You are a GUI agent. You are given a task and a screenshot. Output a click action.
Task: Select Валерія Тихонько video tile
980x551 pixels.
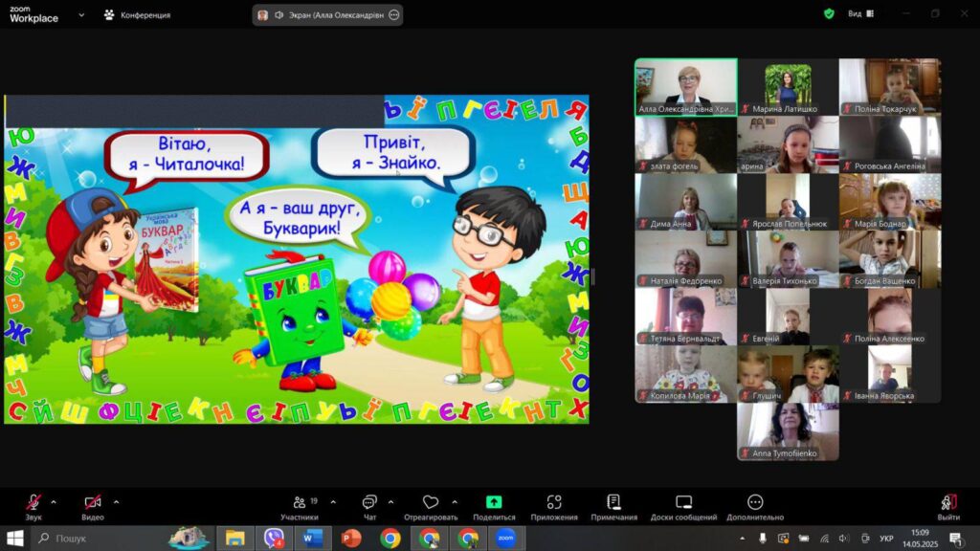789,259
